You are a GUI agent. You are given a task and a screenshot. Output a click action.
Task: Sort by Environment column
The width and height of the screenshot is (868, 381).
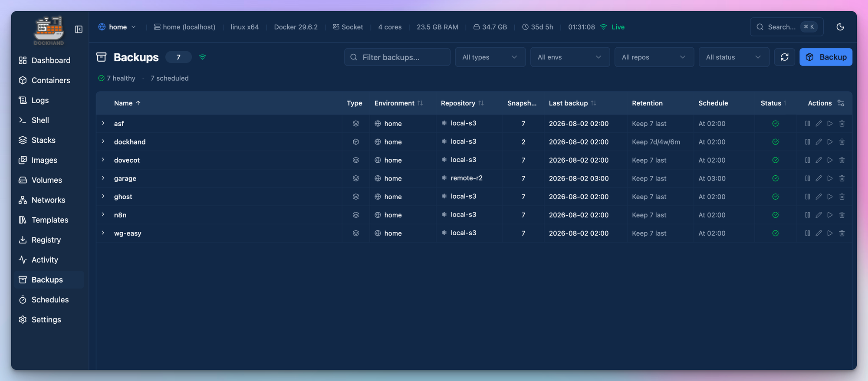pyautogui.click(x=398, y=103)
